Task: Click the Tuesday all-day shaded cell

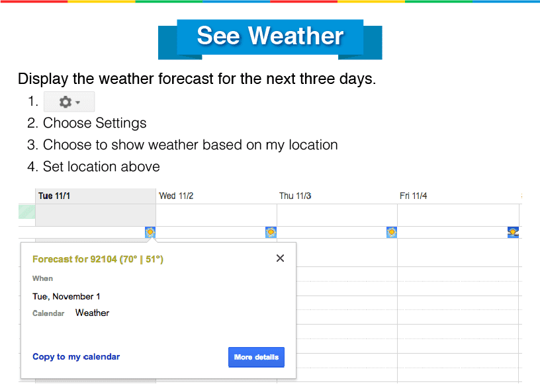Action: (x=95, y=215)
